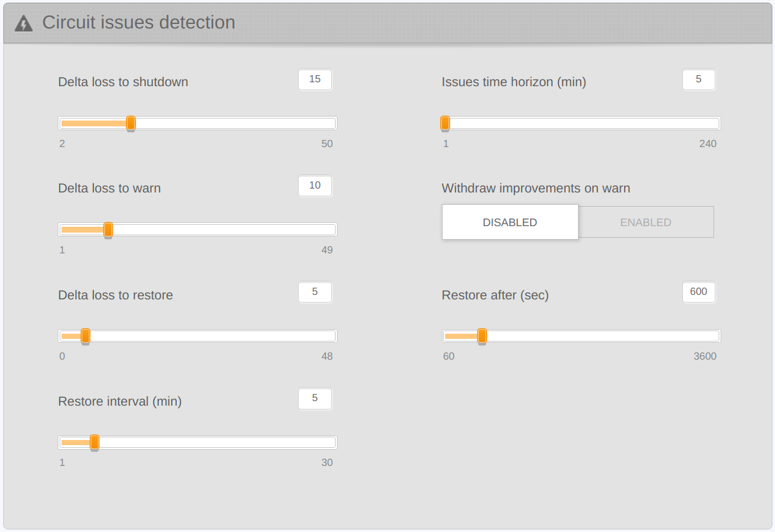This screenshot has width=775, height=532.
Task: Click the Issues time horizon slider handle
Action: [x=445, y=123]
